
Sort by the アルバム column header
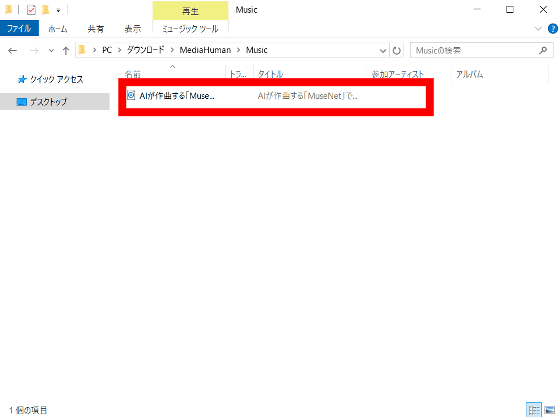[470, 74]
